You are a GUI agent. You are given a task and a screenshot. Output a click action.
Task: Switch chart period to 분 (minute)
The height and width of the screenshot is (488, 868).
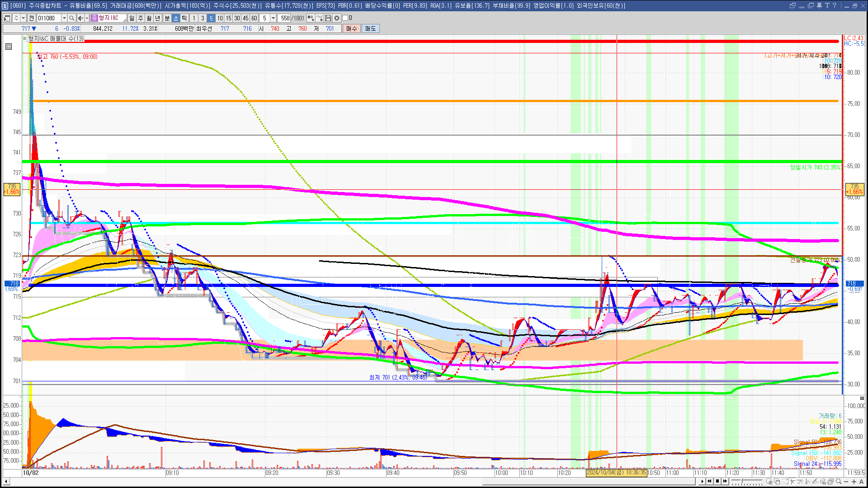point(167,18)
